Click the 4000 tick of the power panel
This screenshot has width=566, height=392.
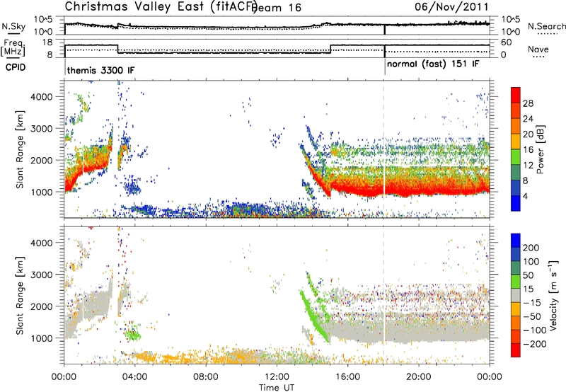[x=41, y=97]
